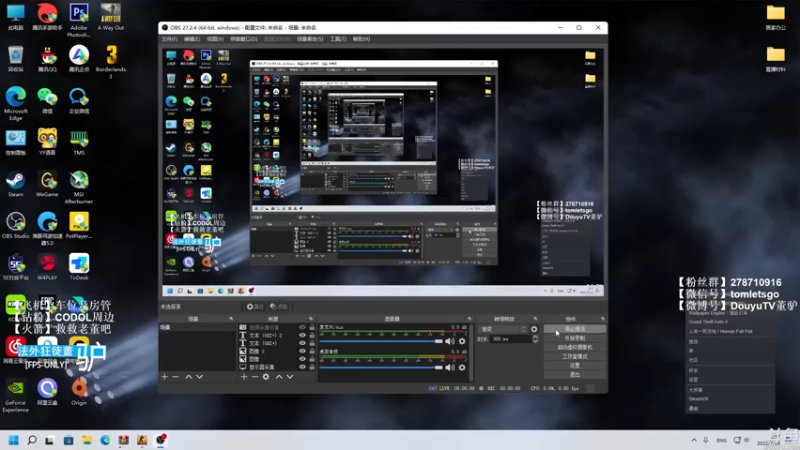Click 退出 button in controls
Image resolution: width=800 pixels, height=450 pixels.
pyautogui.click(x=575, y=374)
